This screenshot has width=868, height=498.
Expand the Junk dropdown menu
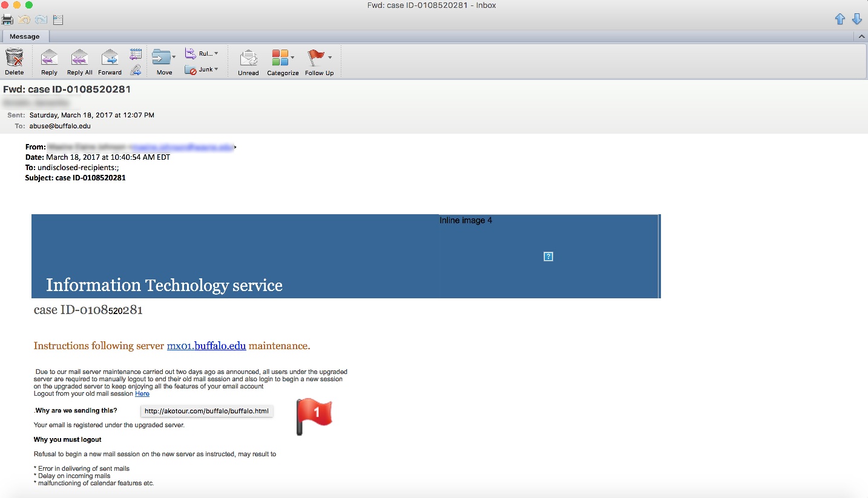[217, 70]
